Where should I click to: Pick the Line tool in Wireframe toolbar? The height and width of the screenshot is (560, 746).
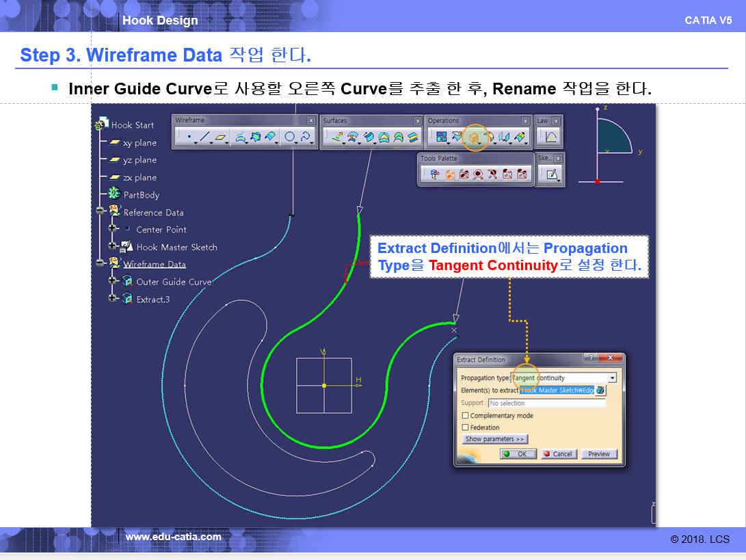coord(204,137)
